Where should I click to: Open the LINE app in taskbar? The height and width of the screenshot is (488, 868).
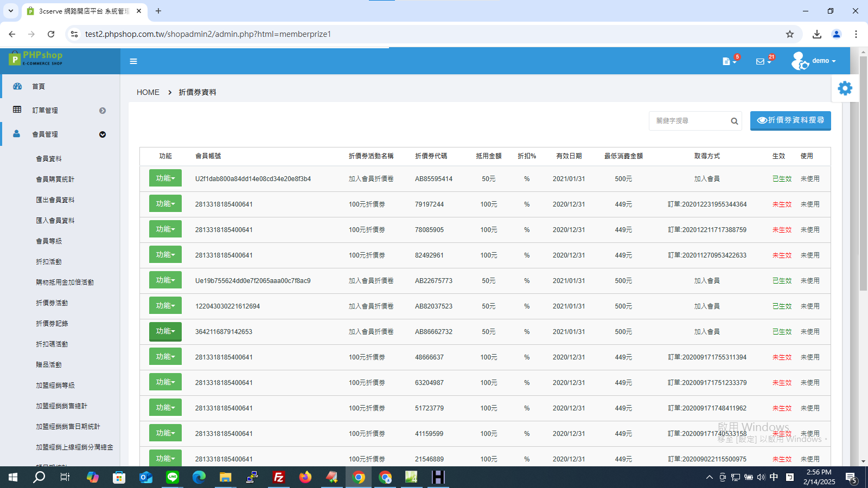tap(173, 477)
